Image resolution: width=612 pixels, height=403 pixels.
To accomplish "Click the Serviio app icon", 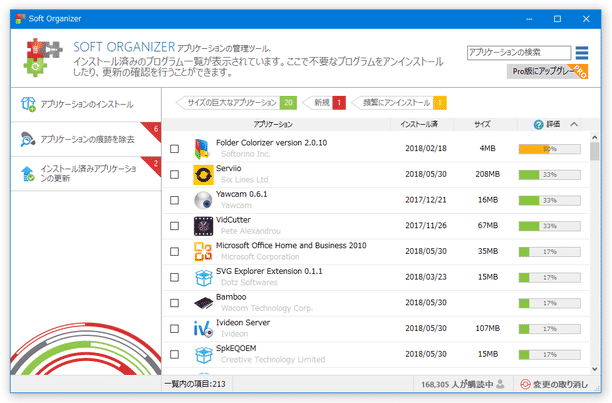I will 203,174.
